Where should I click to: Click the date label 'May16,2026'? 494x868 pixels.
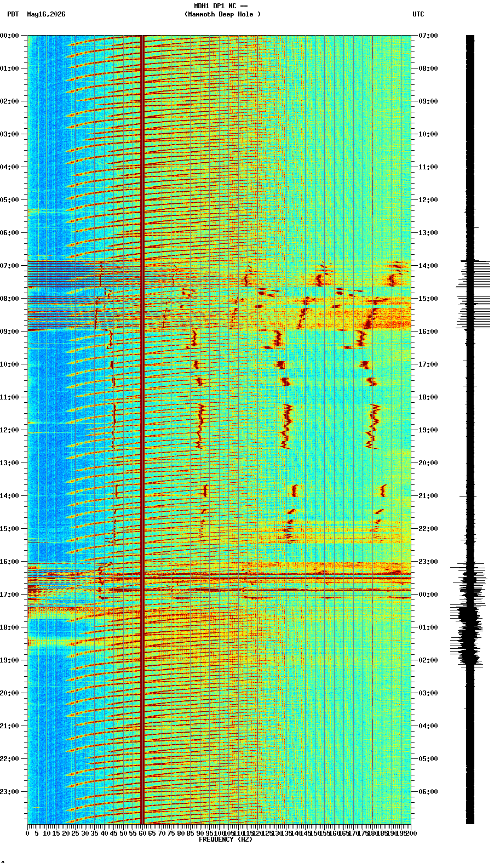(46, 14)
